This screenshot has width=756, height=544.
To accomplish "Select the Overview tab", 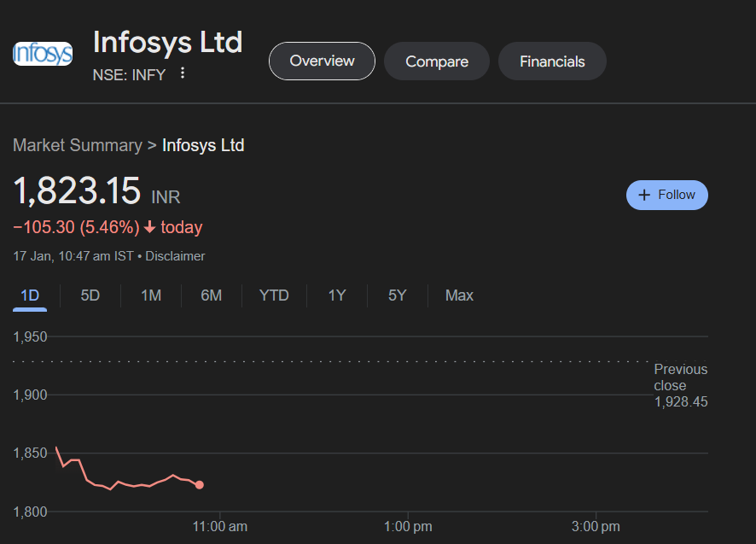I will [322, 61].
